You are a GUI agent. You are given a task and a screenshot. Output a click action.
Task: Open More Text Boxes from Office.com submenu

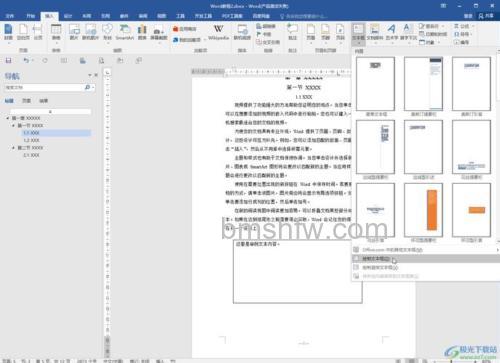(x=425, y=250)
